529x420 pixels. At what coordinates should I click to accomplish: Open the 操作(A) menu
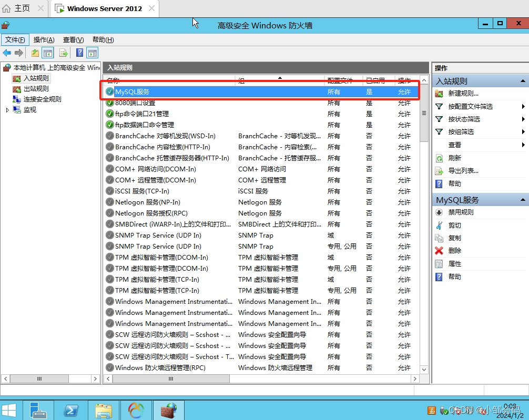[x=44, y=40]
